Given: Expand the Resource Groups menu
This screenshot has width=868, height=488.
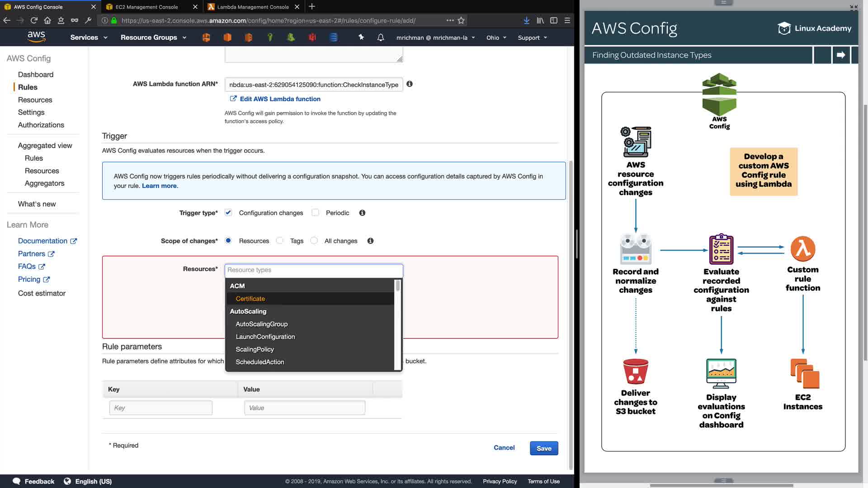Looking at the screenshot, I should [x=153, y=38].
